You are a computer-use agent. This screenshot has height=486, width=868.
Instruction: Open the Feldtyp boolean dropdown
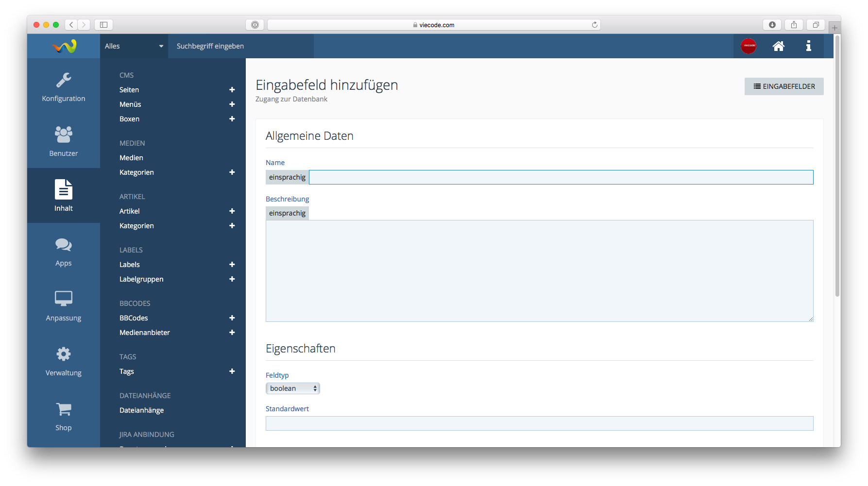292,388
